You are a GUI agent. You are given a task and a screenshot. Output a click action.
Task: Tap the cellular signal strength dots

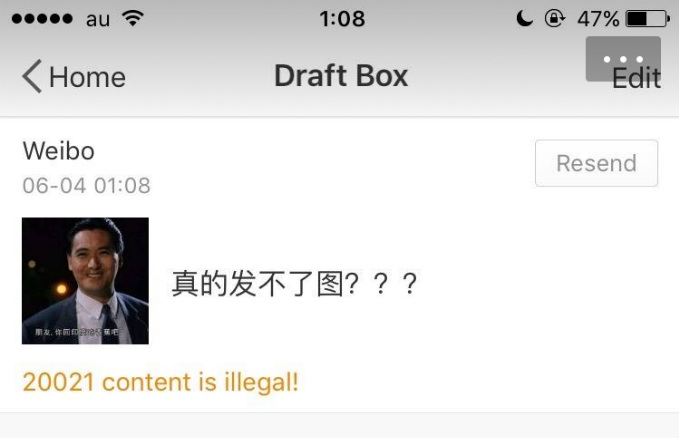[42, 19]
